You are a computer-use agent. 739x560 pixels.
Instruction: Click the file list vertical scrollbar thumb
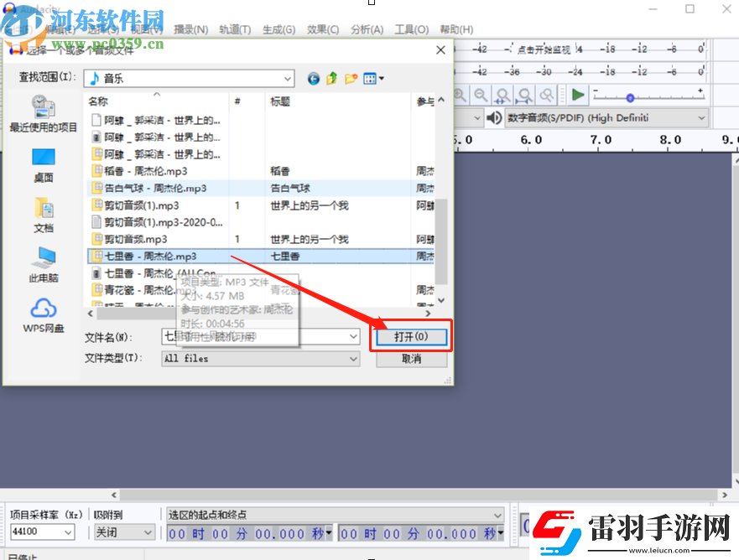pyautogui.click(x=441, y=241)
